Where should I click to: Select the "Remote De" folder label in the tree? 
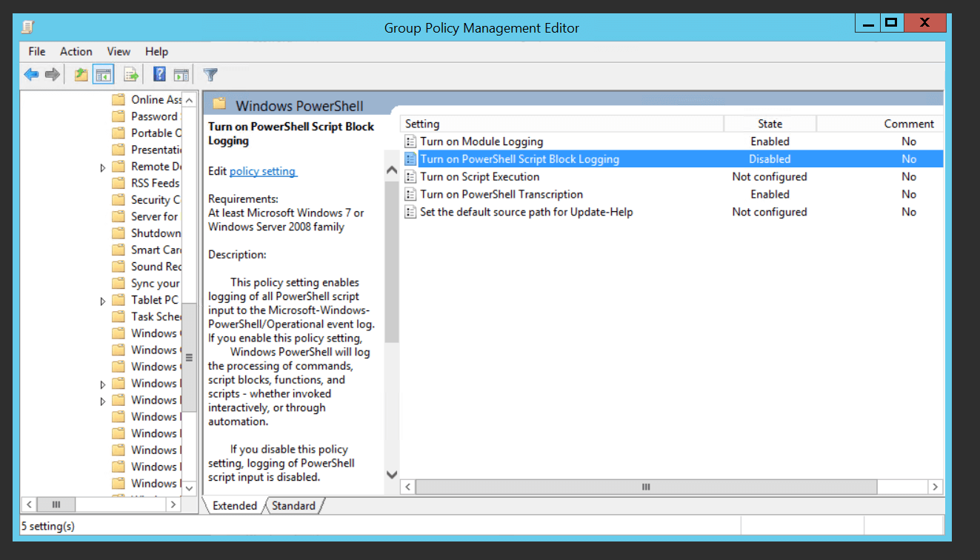156,166
